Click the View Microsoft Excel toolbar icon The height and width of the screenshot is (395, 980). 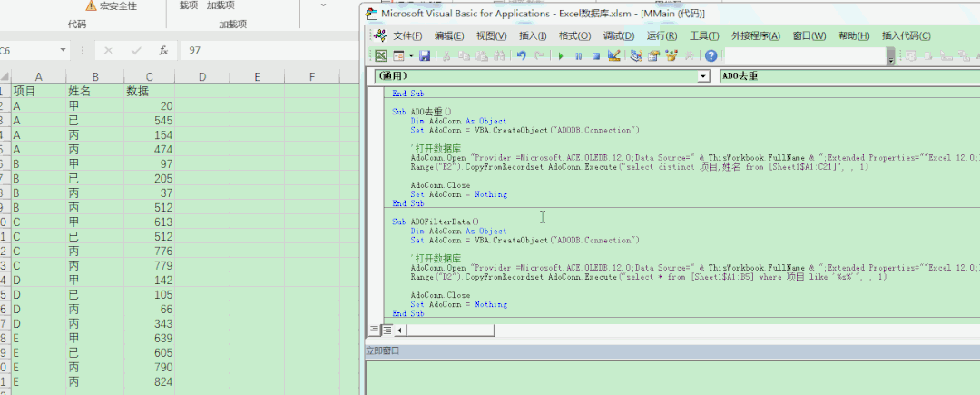tap(380, 56)
